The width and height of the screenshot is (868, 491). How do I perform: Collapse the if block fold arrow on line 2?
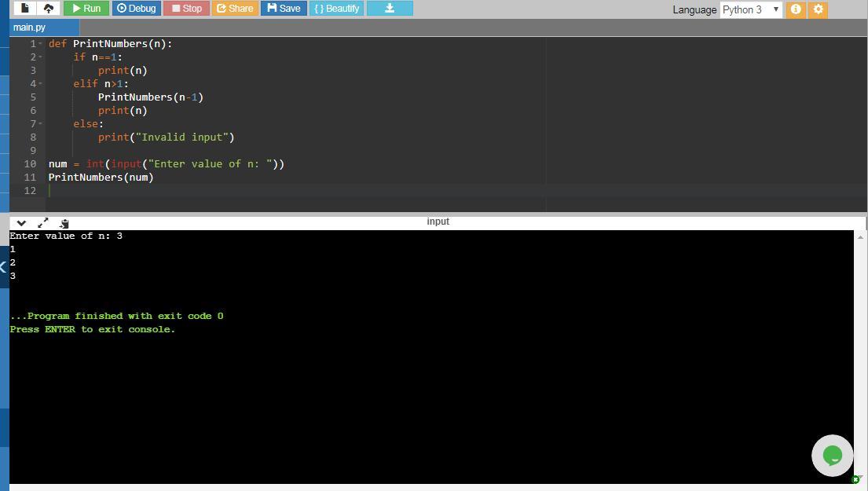click(40, 57)
